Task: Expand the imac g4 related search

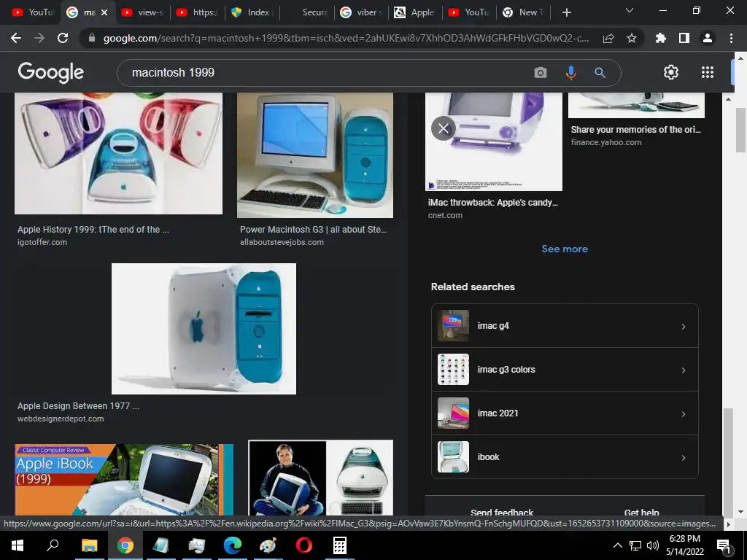Action: [x=565, y=326]
